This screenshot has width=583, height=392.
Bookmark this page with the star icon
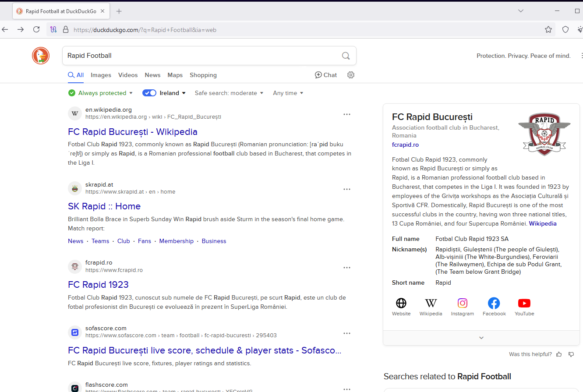point(548,29)
